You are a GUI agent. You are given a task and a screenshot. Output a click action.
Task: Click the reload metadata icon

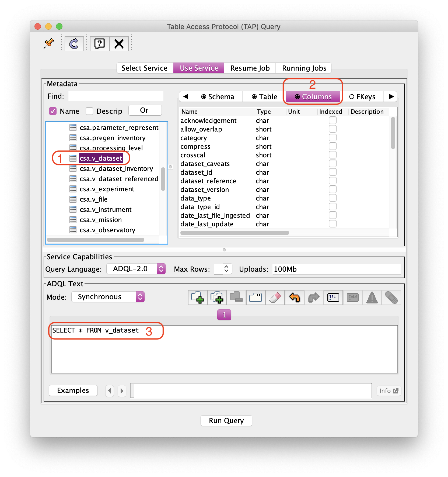(74, 43)
